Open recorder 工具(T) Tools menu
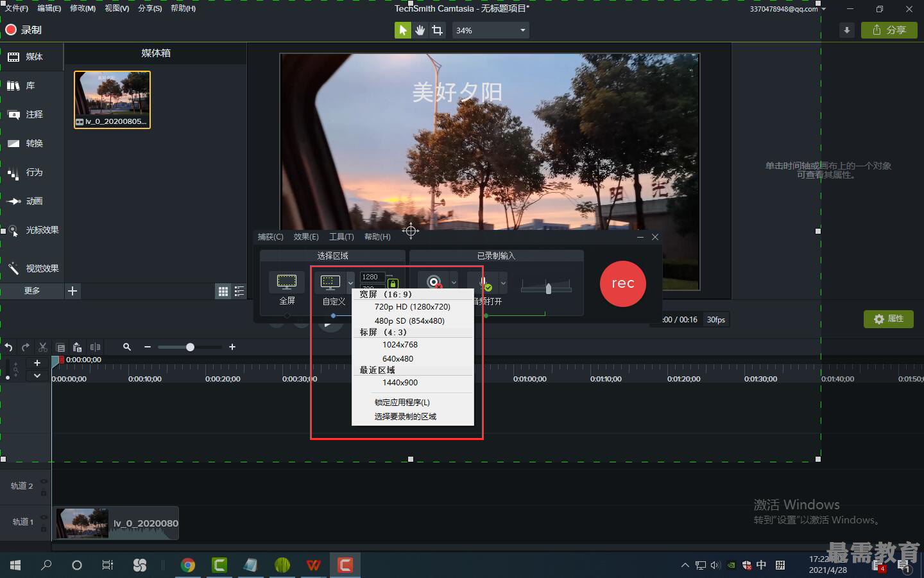 (x=341, y=237)
